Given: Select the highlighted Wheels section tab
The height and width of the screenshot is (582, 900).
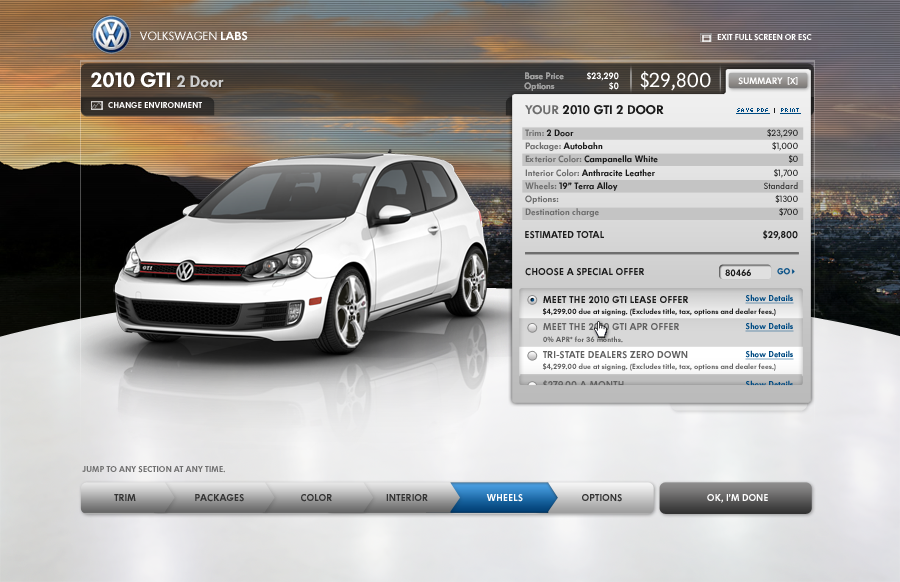Looking at the screenshot, I should pos(505,498).
